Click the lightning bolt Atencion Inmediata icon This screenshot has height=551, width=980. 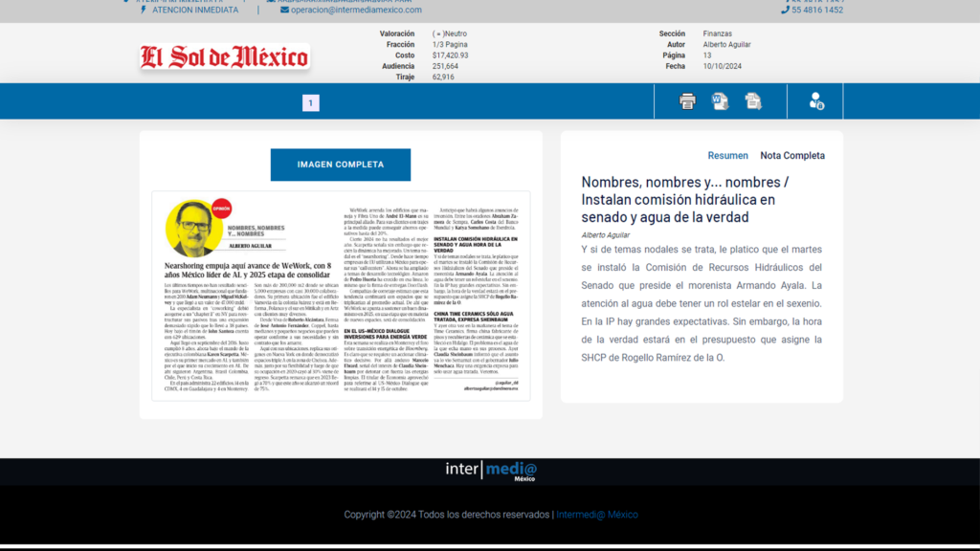(x=144, y=10)
